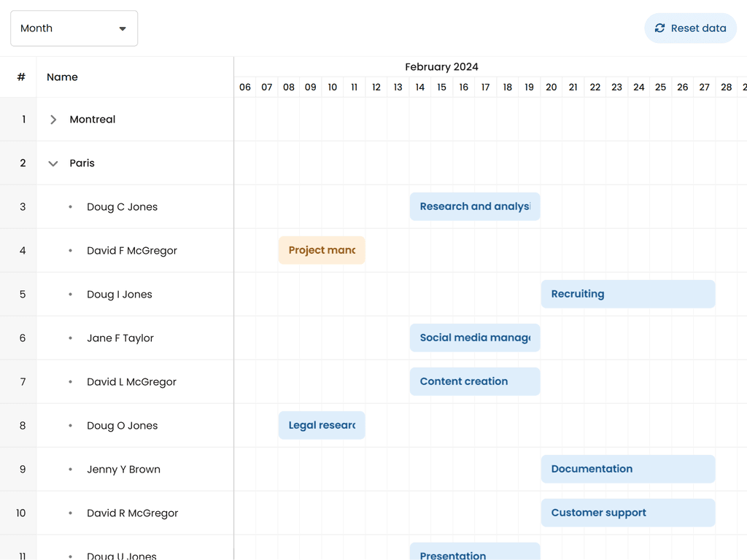Click the orange Project management task bar
The width and height of the screenshot is (747, 560).
322,250
